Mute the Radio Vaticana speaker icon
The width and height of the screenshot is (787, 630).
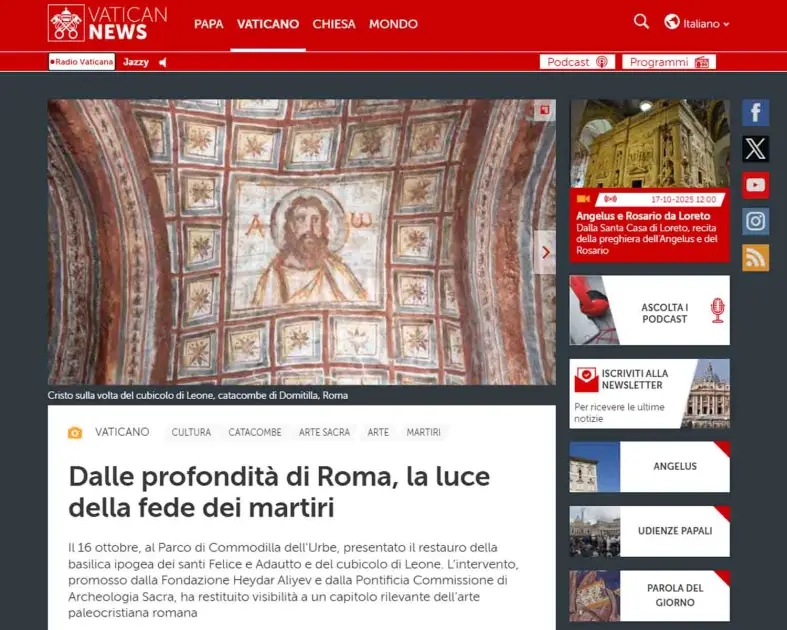pyautogui.click(x=163, y=62)
